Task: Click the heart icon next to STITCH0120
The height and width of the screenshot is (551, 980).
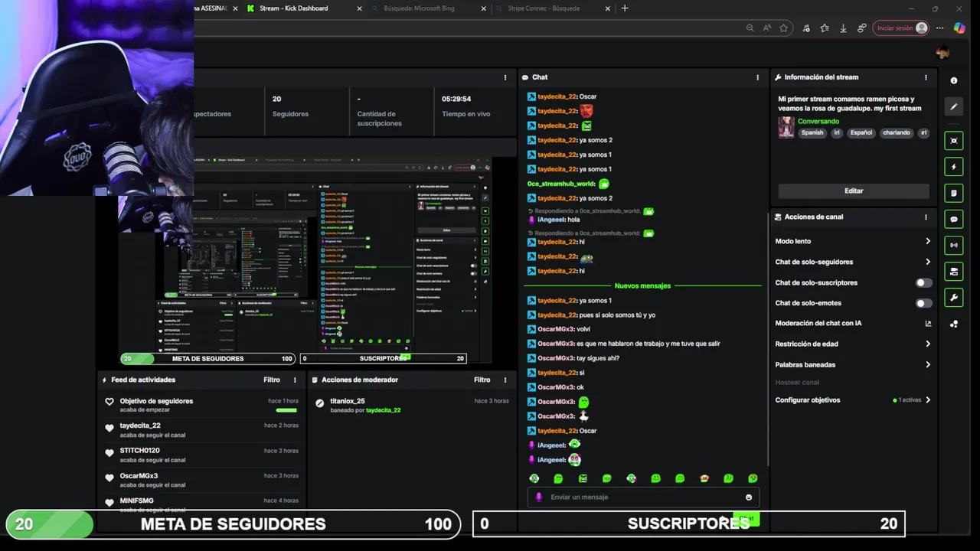Action: click(x=109, y=453)
